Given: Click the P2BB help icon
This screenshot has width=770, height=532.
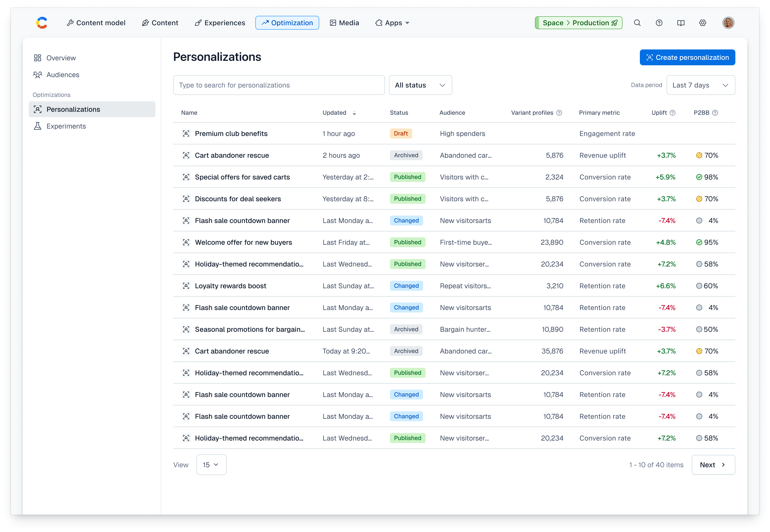Looking at the screenshot, I should pyautogui.click(x=715, y=113).
